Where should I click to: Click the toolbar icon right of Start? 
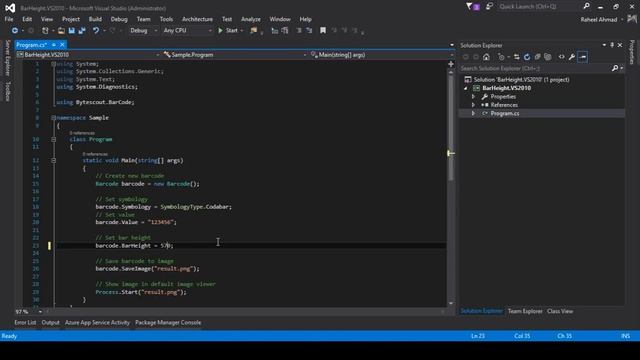254,31
